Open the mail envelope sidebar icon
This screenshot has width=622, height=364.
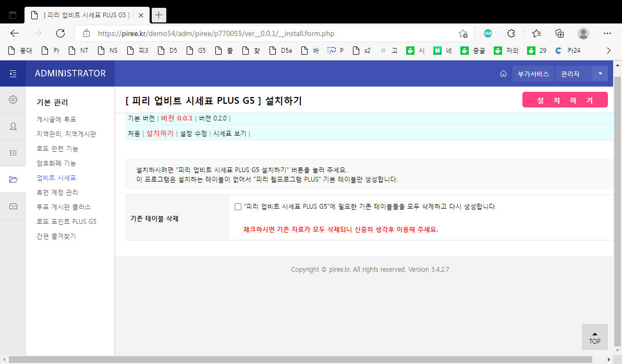coord(13,207)
